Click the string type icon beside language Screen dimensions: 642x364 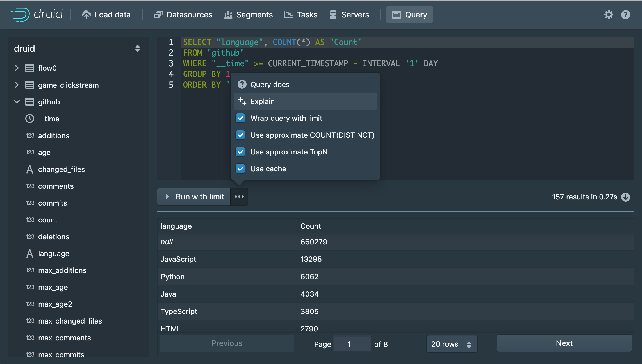[30, 253]
